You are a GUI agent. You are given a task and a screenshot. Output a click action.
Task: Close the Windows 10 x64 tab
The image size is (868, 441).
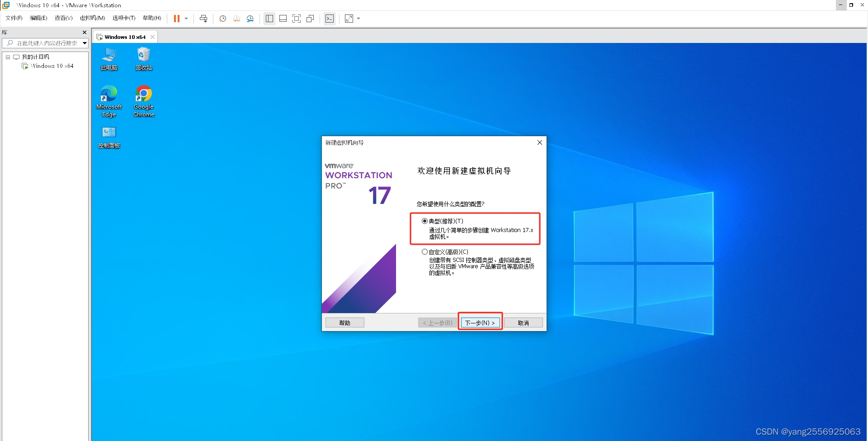point(152,37)
